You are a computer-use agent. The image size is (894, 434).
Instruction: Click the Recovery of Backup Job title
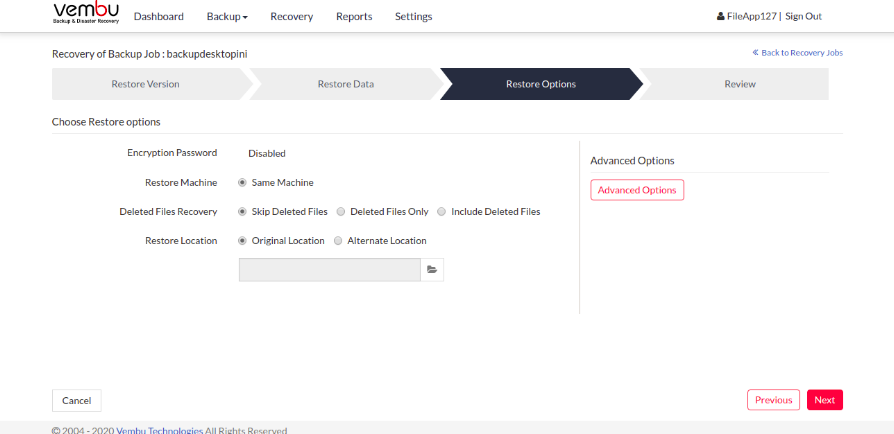(x=149, y=54)
